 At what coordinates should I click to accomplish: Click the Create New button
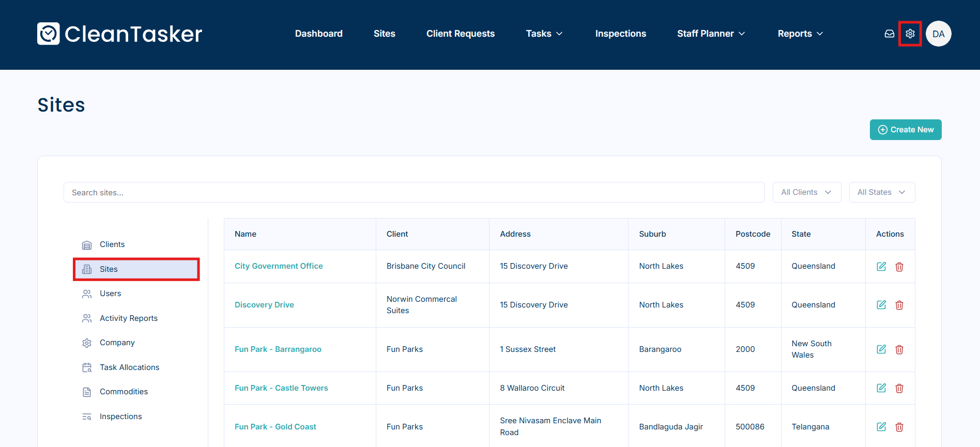(905, 130)
